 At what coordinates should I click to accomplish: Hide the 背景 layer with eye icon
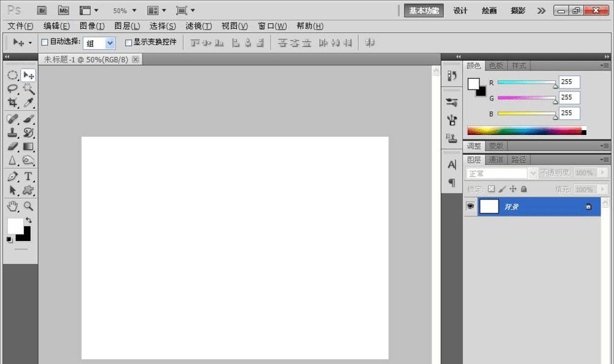coord(470,207)
